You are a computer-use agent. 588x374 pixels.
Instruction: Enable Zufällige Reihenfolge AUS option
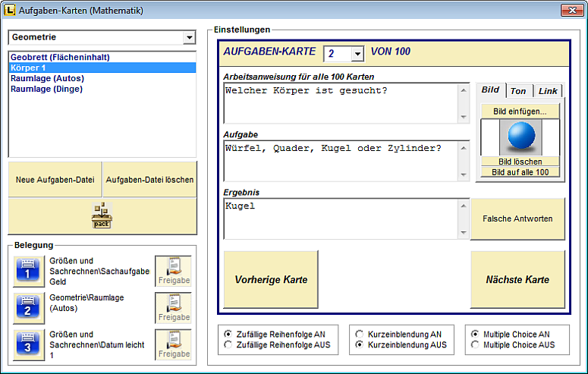tap(228, 345)
